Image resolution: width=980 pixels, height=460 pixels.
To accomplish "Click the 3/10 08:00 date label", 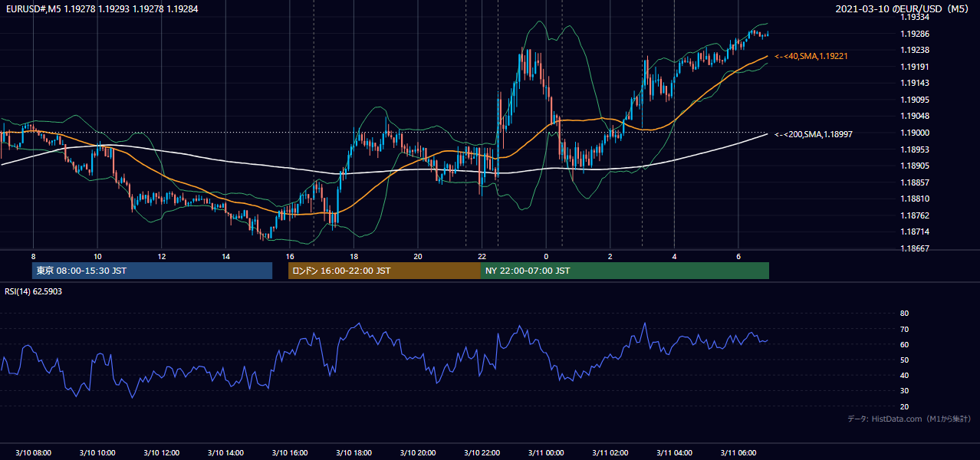I will (32, 453).
